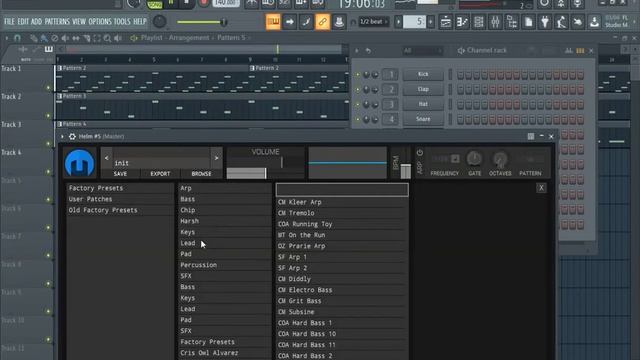The image size is (640, 360).
Task: Open the Clap channel in Channel rack
Action: (423, 89)
